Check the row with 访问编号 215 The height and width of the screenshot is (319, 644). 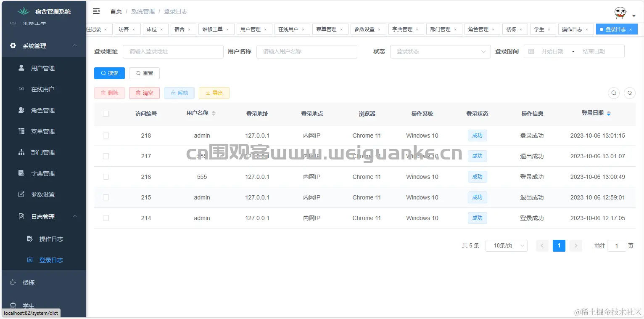106,197
